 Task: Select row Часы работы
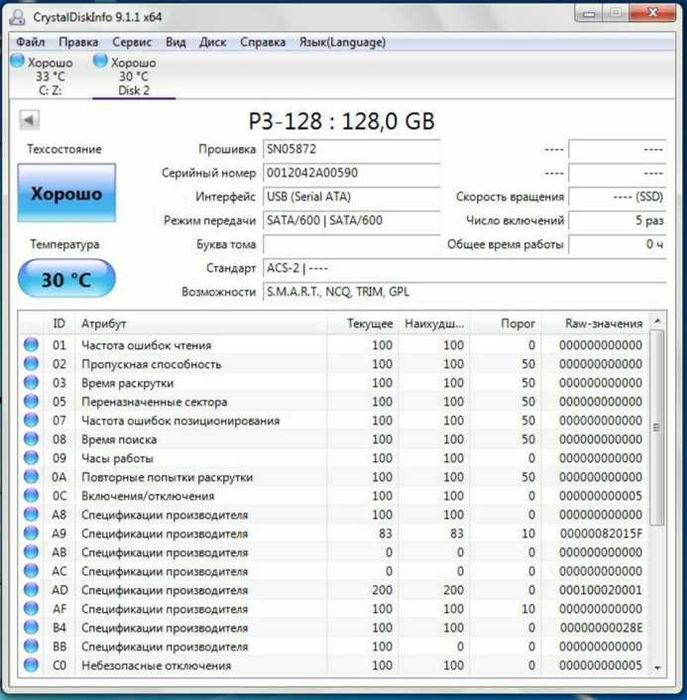point(334,458)
